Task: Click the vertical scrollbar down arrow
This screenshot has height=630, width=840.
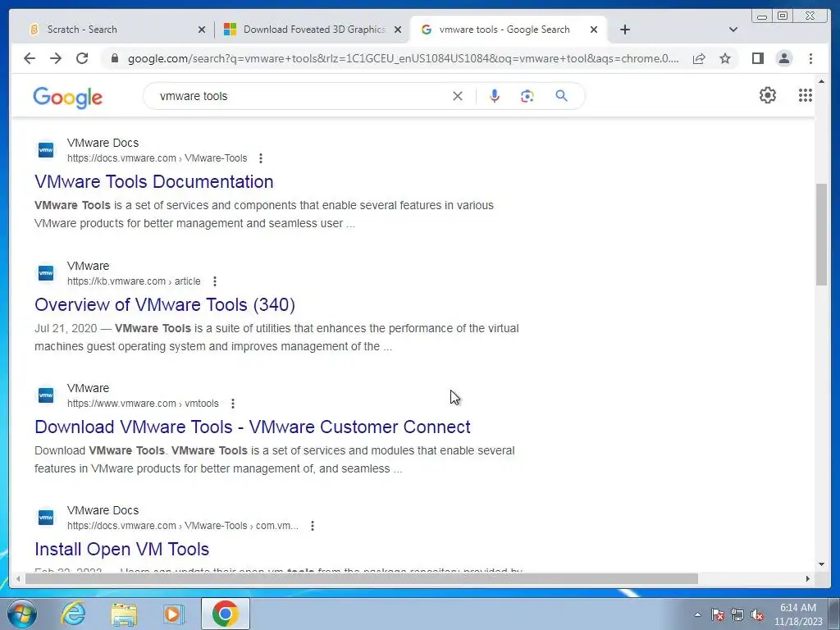Action: click(x=821, y=564)
